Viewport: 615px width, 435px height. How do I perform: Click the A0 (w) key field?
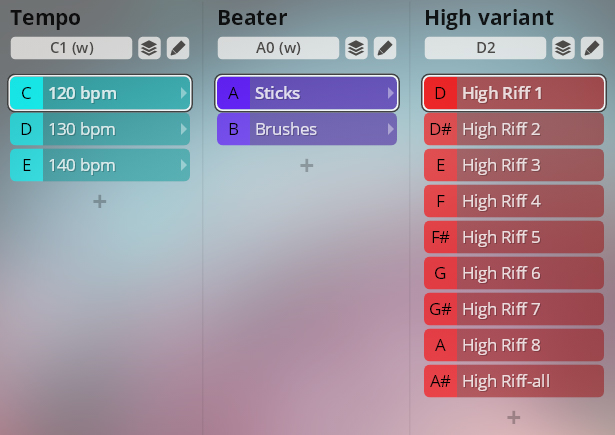click(x=279, y=48)
